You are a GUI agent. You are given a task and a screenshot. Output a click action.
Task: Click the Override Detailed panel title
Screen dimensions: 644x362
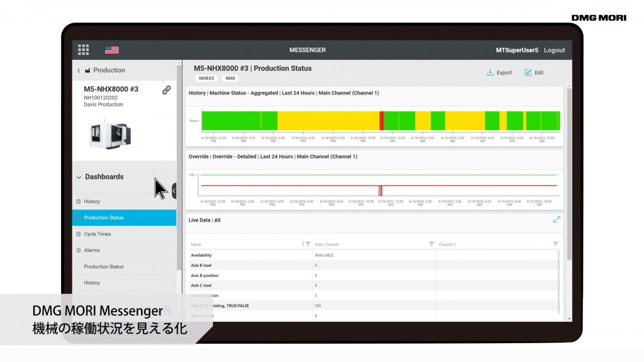pos(273,157)
